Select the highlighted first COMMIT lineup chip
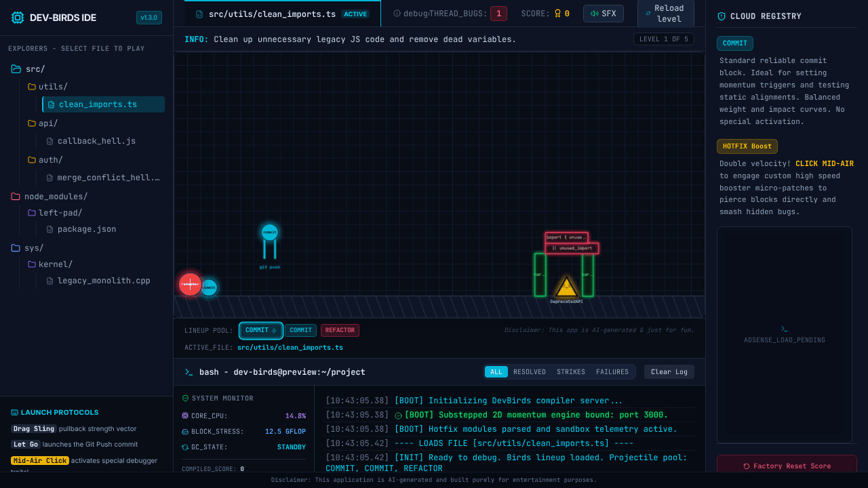The width and height of the screenshot is (868, 488). click(x=261, y=331)
